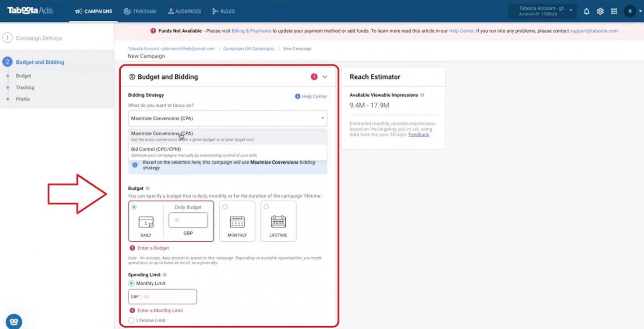The image size is (644, 329).
Task: Click the Monthly calendar icon
Action: coord(237,222)
